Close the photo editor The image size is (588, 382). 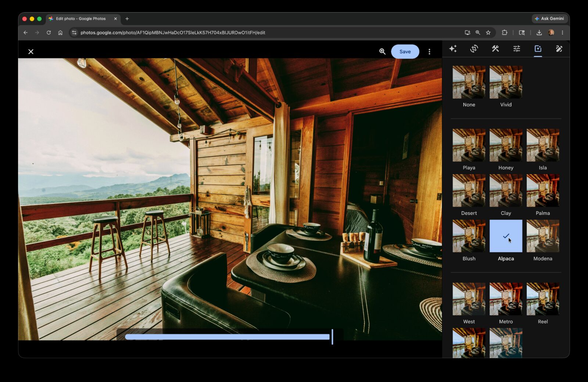click(31, 52)
